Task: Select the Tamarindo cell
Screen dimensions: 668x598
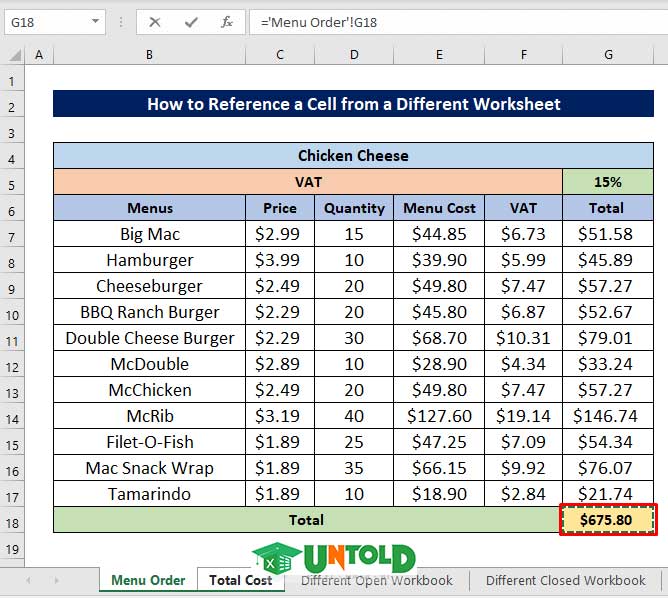Action: click(150, 494)
